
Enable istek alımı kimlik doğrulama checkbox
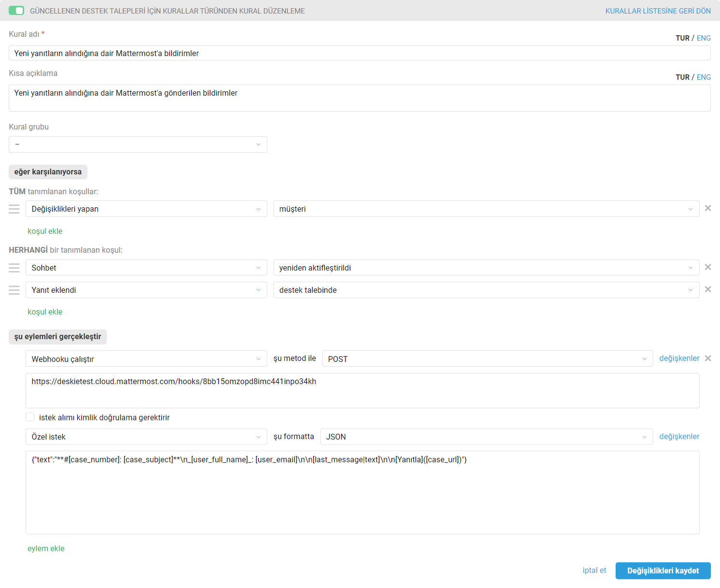tap(30, 417)
